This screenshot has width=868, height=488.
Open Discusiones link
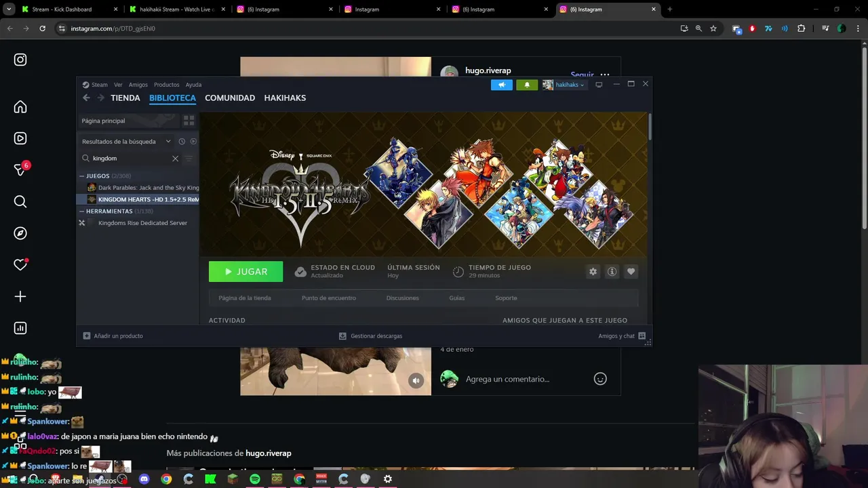coord(403,298)
